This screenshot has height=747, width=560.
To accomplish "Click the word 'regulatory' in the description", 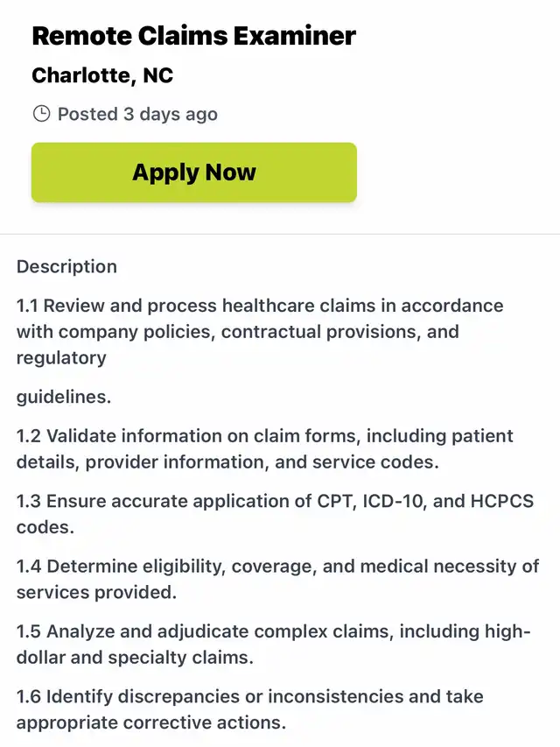I will (x=61, y=358).
